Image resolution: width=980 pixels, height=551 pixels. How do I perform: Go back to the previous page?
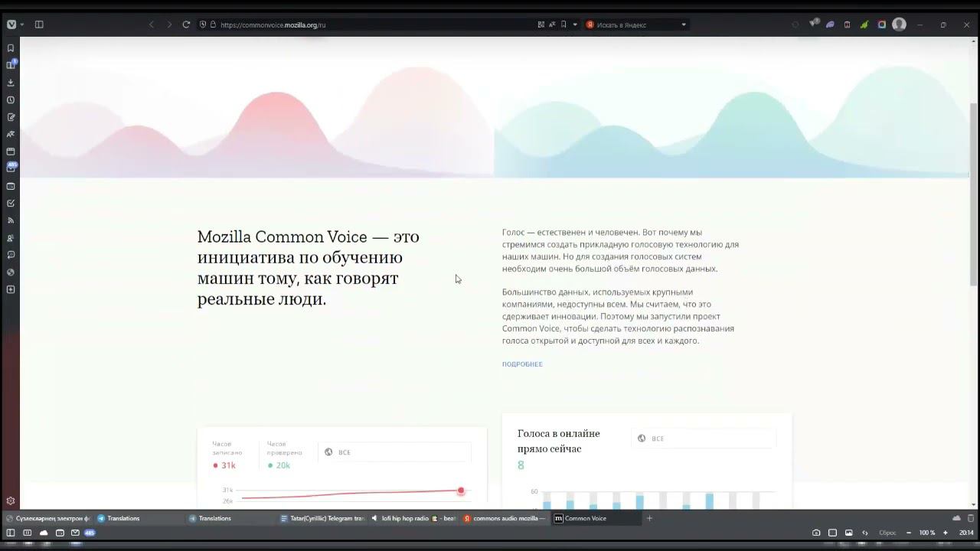152,24
